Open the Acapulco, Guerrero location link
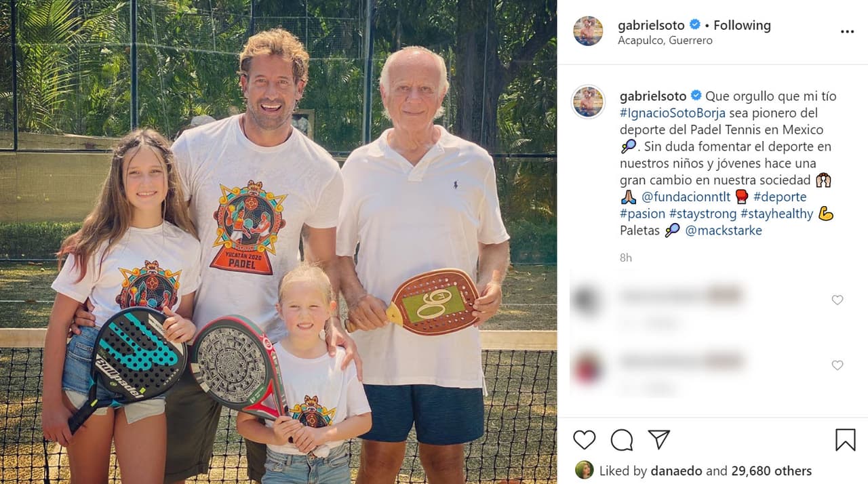This screenshot has height=484, width=868. coord(656,41)
